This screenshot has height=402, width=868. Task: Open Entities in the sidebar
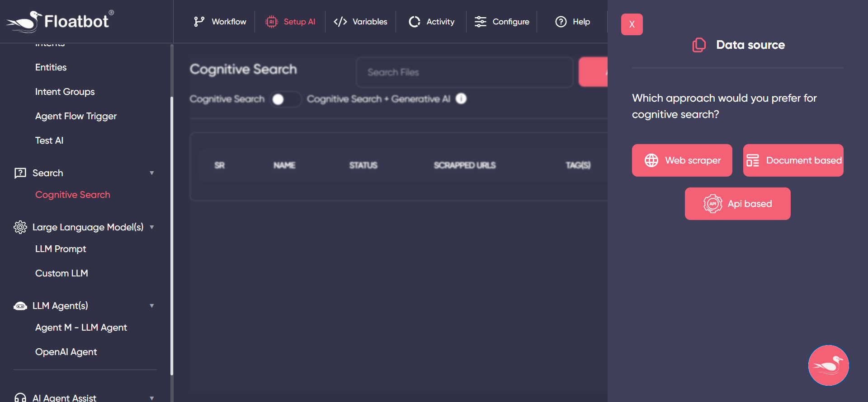click(51, 67)
